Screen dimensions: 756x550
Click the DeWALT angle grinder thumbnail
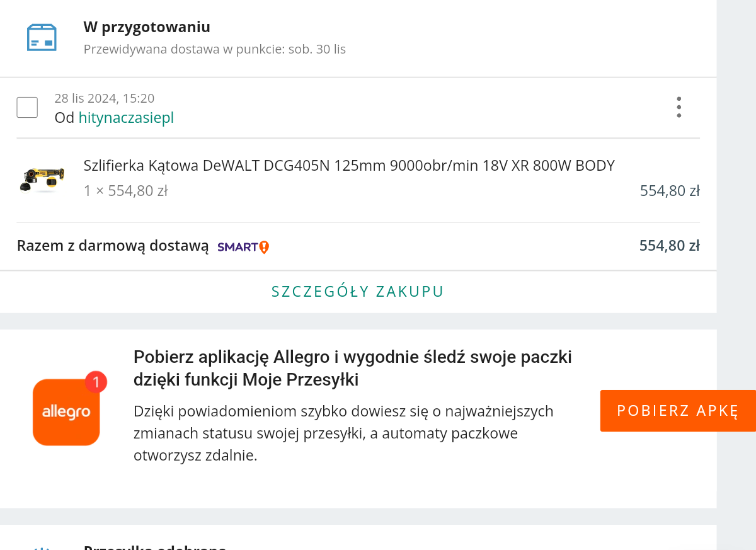point(42,179)
